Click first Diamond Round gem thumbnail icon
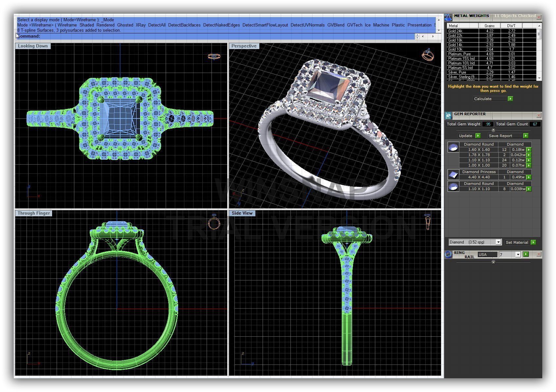The image size is (556, 392). click(453, 148)
